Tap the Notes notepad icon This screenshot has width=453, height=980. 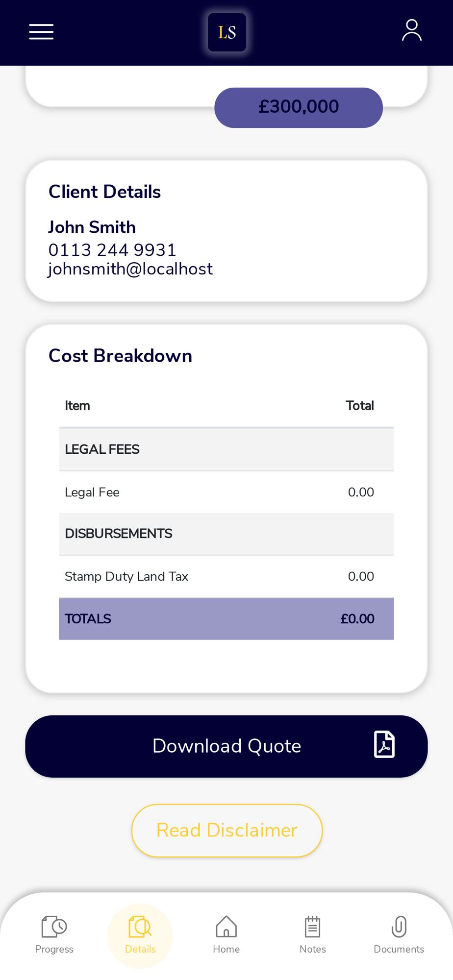(x=313, y=927)
